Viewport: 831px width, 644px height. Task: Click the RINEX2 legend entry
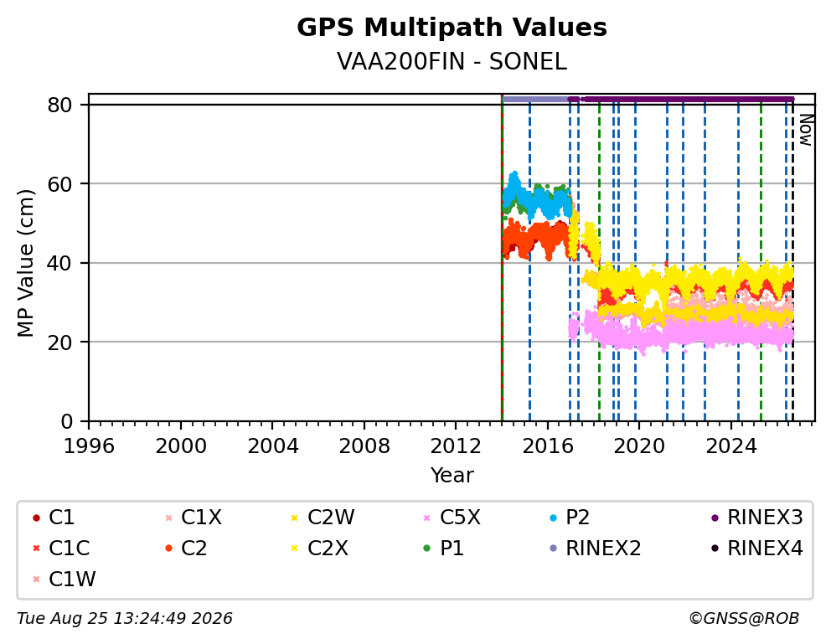coord(596,549)
